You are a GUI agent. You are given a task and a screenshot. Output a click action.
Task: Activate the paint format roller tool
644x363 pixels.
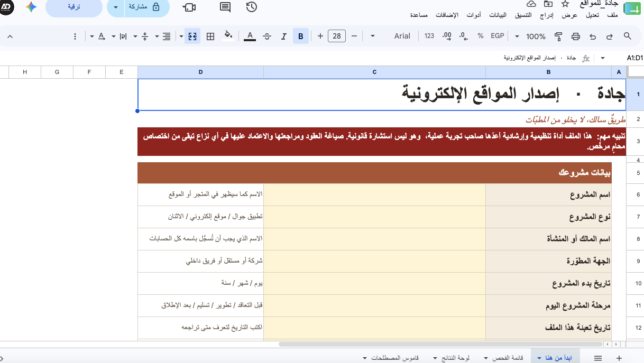[x=558, y=36]
